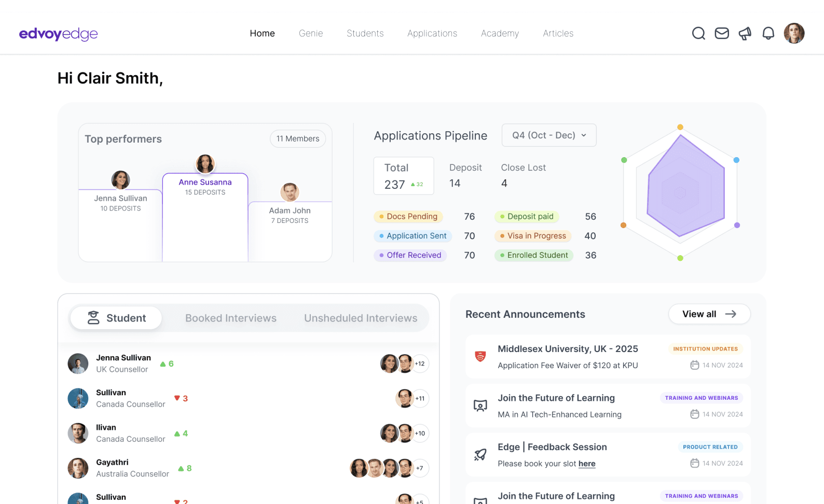Click Jenna Sullivan's avatar in Top performers

(x=120, y=180)
